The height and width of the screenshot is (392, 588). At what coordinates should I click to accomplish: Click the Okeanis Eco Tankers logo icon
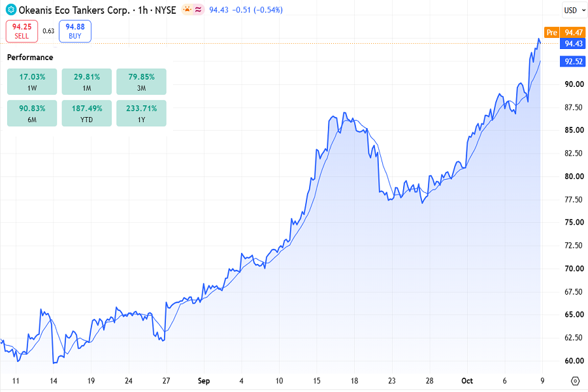click(x=11, y=10)
